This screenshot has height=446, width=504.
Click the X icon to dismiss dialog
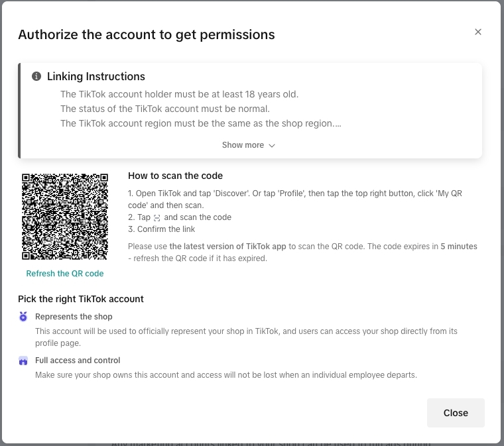[x=478, y=32]
